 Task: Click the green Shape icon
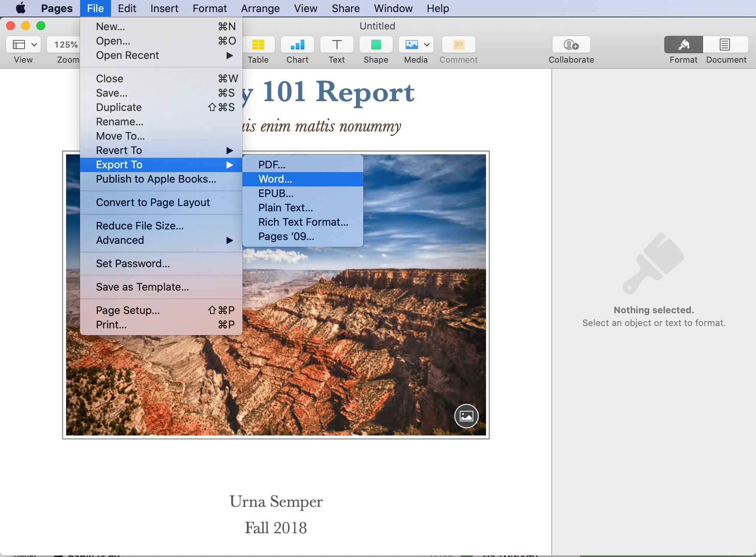click(376, 45)
